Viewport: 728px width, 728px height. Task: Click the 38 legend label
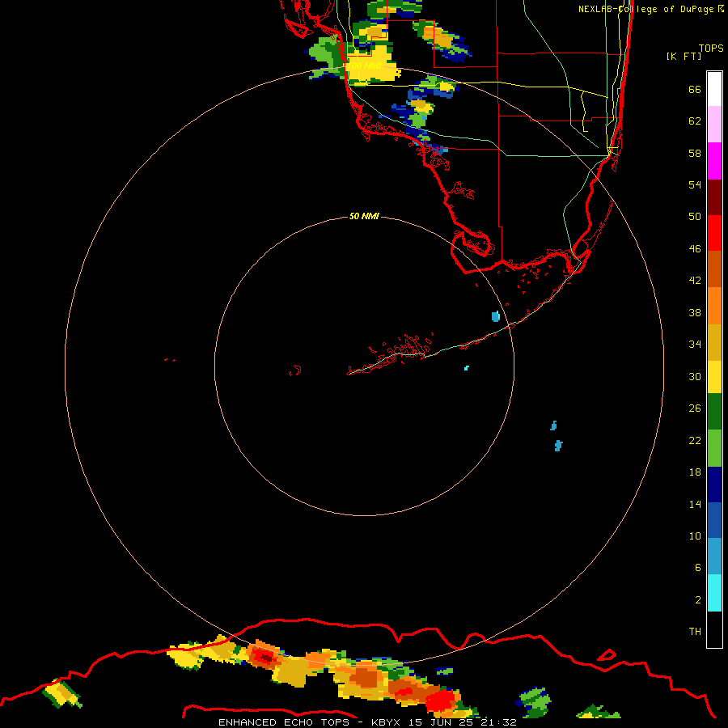[695, 312]
